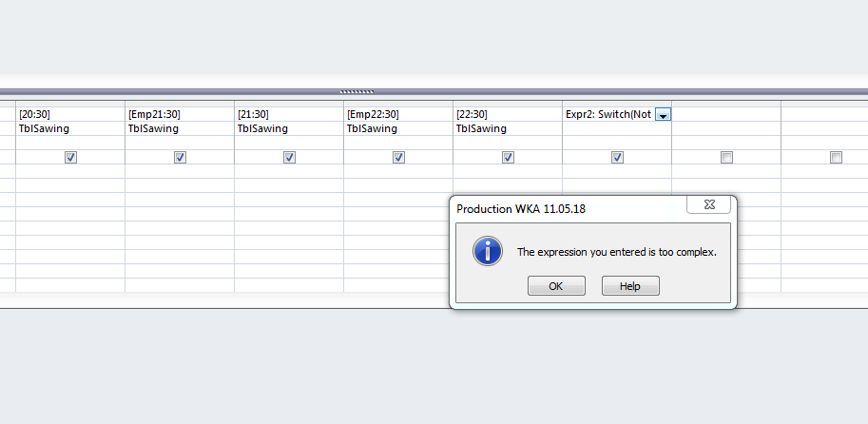868x424 pixels.
Task: Check the rightmost unchecked Show checkbox
Action: pos(836,158)
